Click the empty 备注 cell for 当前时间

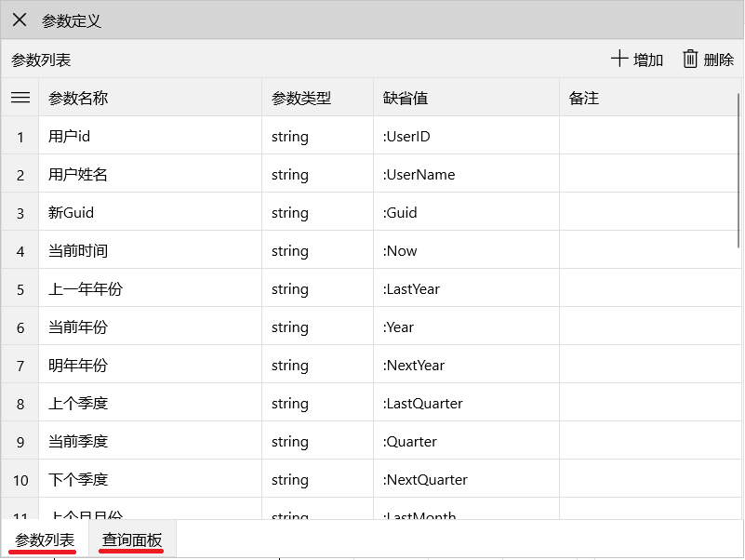tap(649, 250)
